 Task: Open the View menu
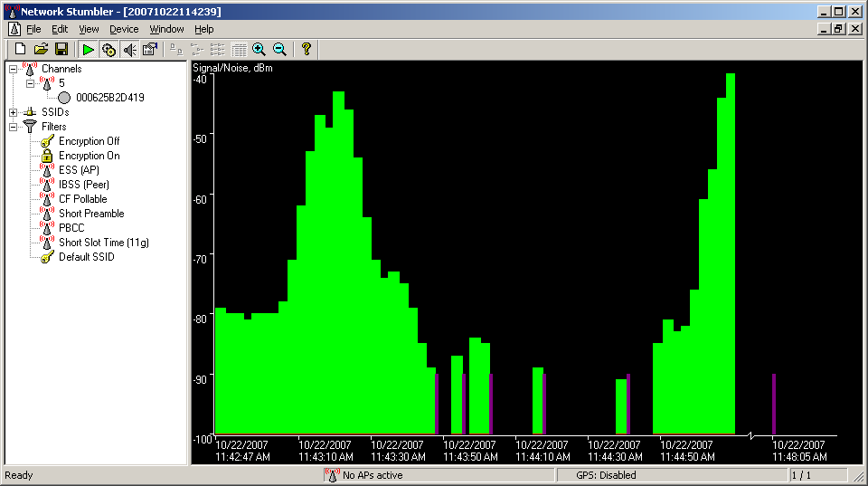(89, 29)
